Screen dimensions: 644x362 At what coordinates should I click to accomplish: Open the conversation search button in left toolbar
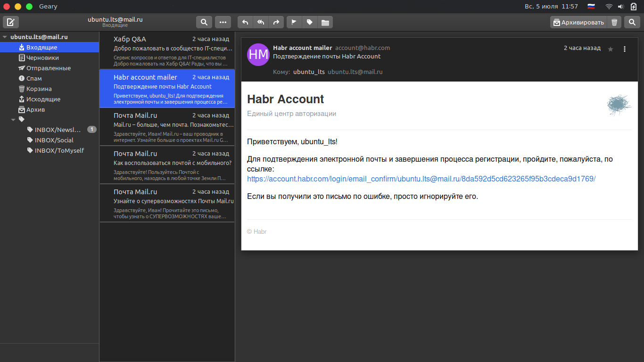[204, 22]
